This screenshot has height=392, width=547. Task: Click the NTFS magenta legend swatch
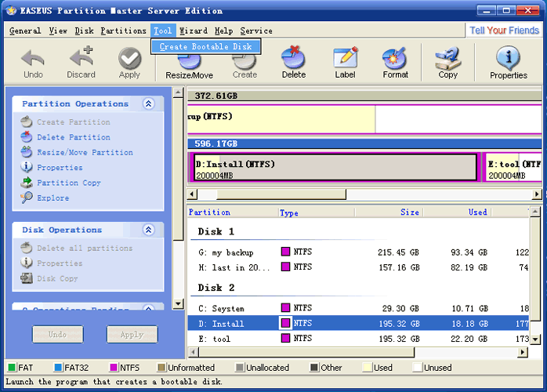click(x=114, y=367)
